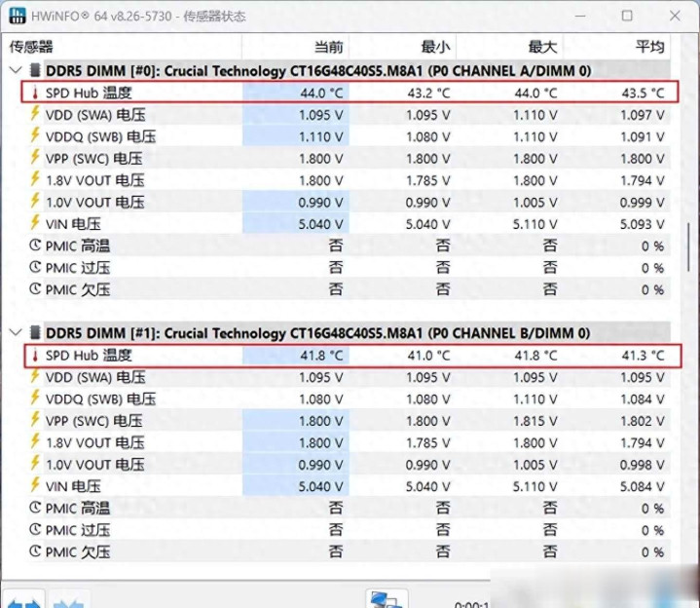Select VDDQ (SWB) 电压 label under DIMM #0
Screen dimensions: 700x608
click(100, 136)
